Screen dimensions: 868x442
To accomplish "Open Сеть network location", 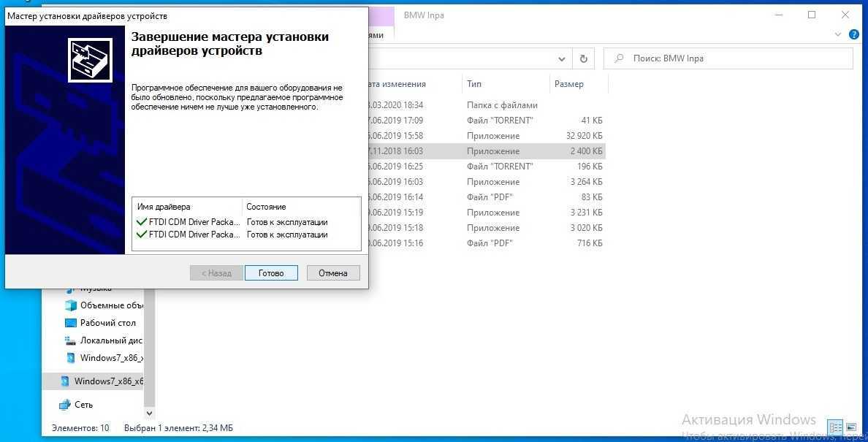I will 83,405.
